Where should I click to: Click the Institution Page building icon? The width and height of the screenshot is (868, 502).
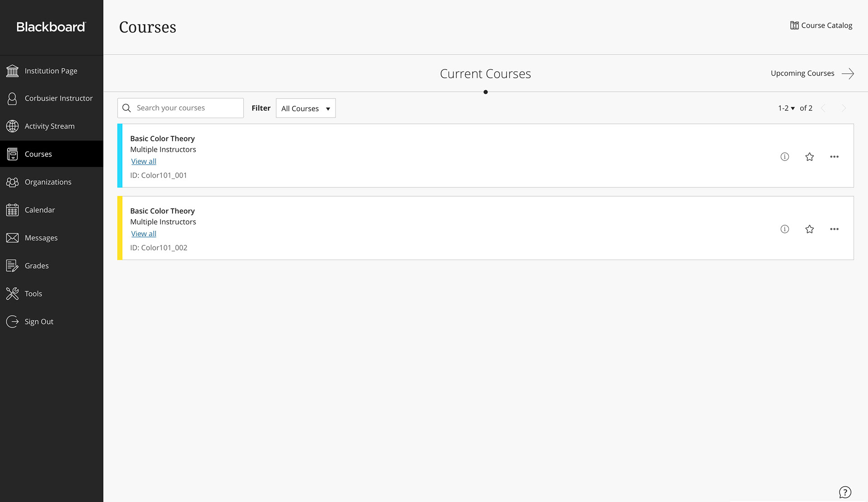coord(12,71)
